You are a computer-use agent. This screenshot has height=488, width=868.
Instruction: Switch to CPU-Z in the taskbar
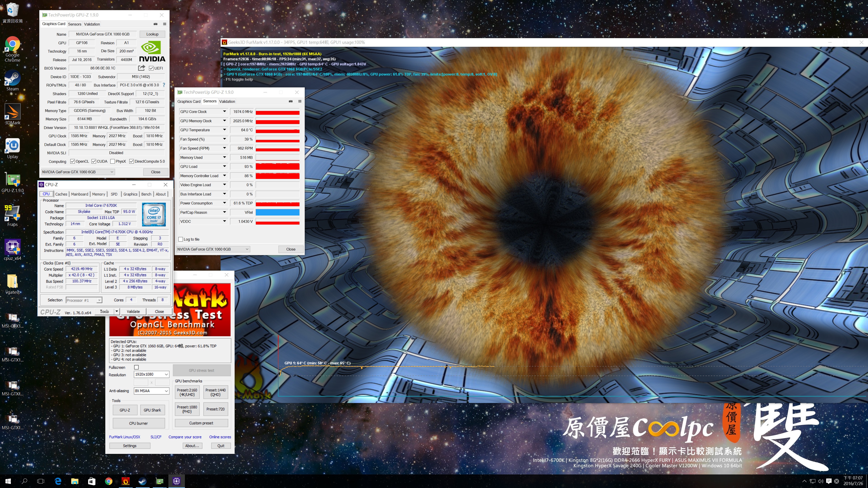(x=176, y=481)
